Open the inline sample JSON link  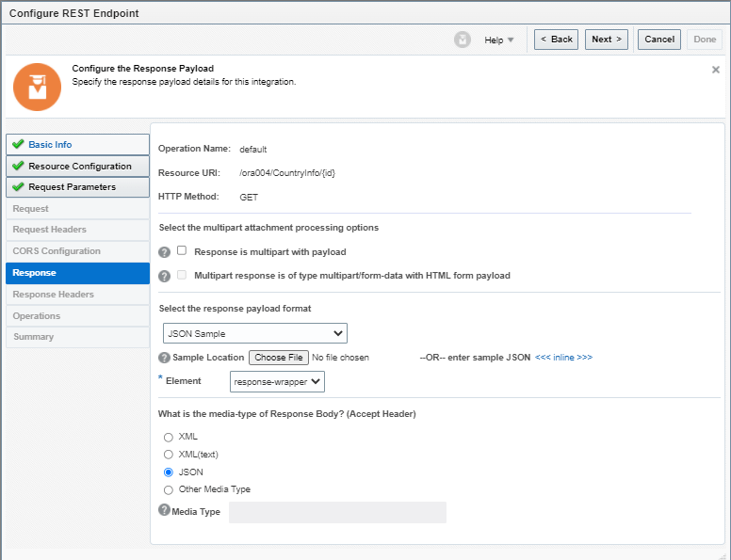(563, 358)
